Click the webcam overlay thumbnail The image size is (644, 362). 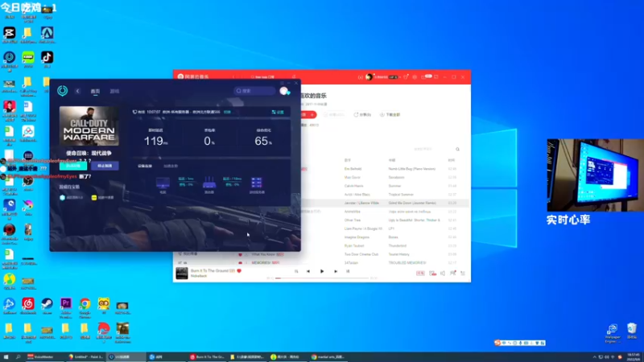point(595,175)
